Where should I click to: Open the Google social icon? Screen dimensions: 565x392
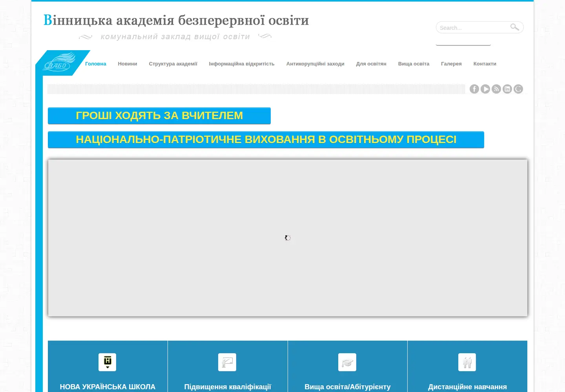(518, 89)
